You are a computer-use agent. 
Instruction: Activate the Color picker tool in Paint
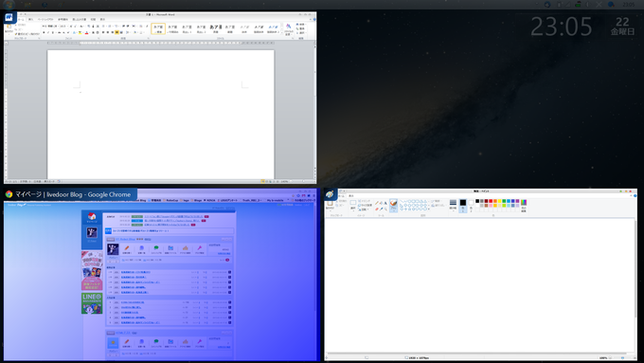coord(381,209)
